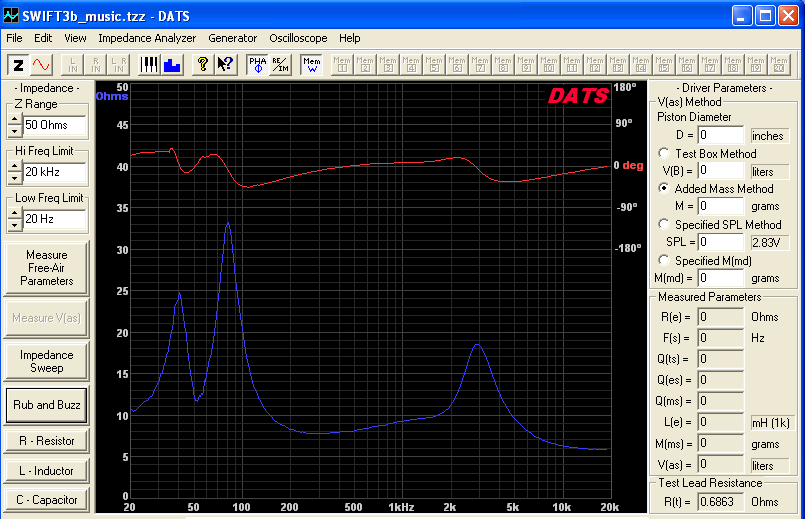The image size is (805, 519).
Task: Select memory slot Mem 2
Action: (365, 65)
